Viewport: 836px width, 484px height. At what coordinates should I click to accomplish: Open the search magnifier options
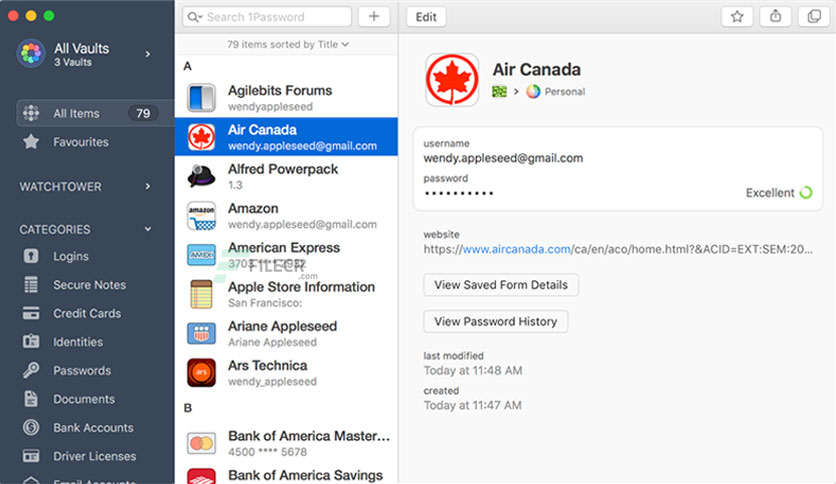(x=194, y=17)
